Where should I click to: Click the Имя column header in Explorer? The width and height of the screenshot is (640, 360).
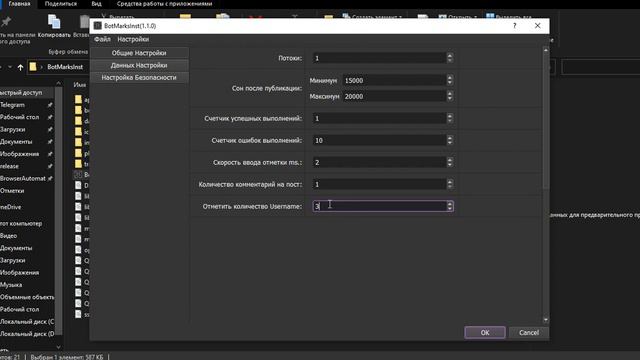coord(80,85)
